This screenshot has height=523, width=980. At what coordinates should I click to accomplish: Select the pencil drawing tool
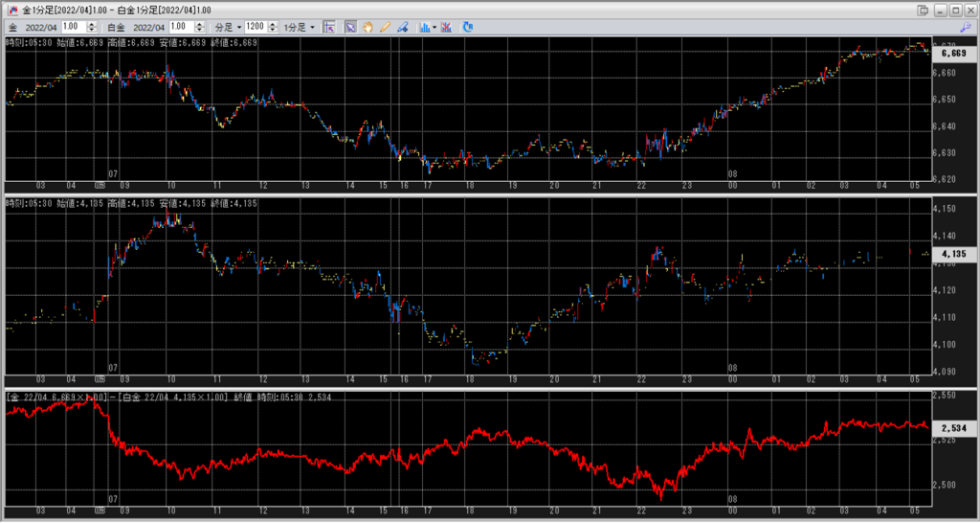click(x=385, y=27)
